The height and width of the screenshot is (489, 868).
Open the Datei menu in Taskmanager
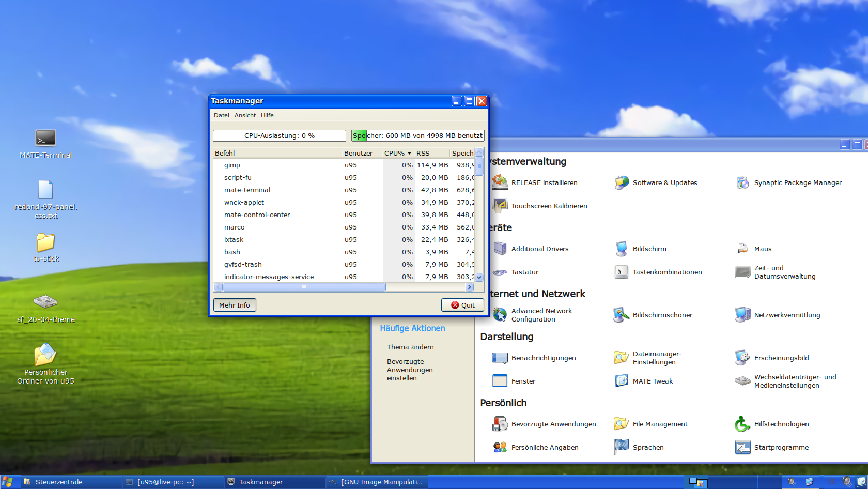pos(222,115)
